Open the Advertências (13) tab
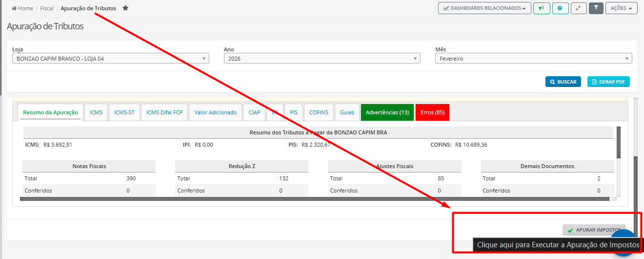 coord(387,112)
